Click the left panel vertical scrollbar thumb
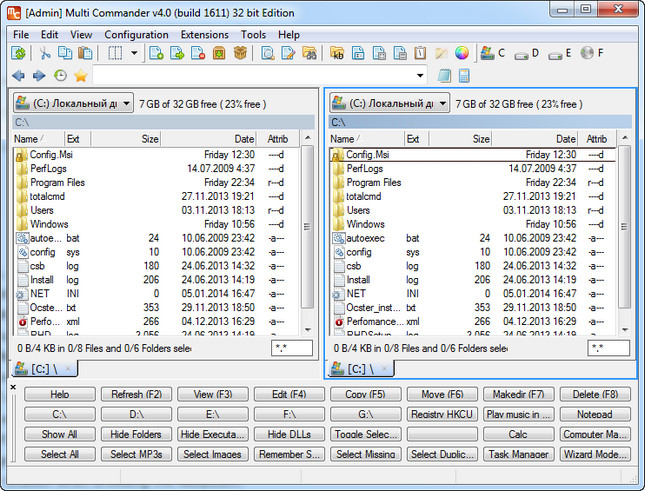 coord(307,227)
